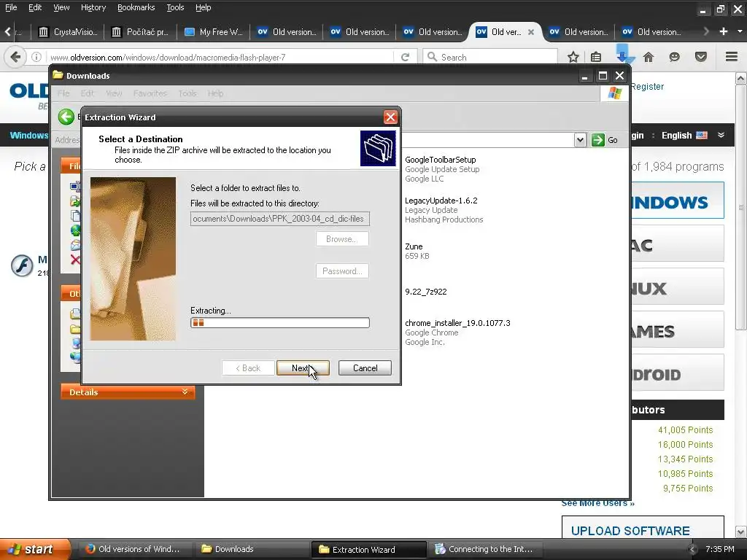Click the Windows Start button

tap(34, 549)
